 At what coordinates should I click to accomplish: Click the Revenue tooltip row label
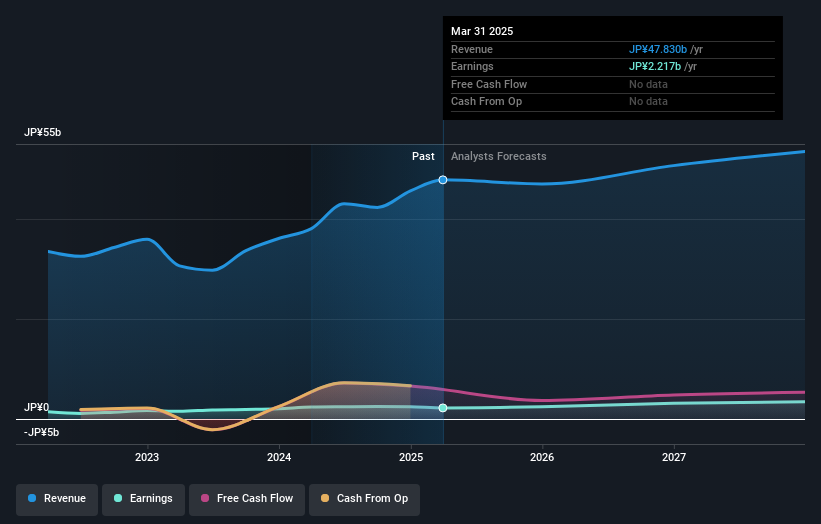click(472, 49)
